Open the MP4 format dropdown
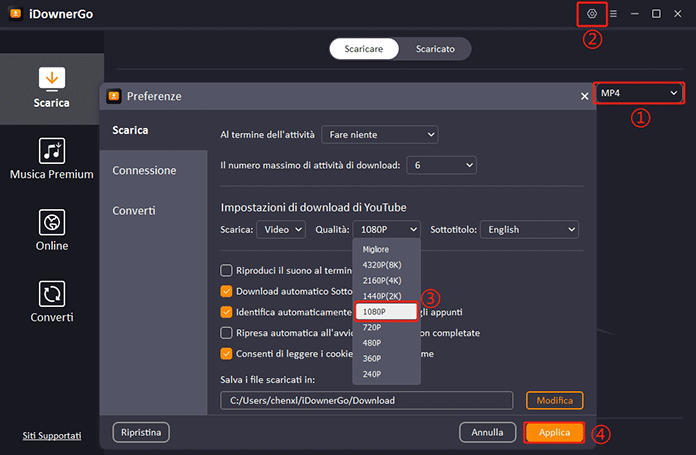Screen dimensions: 696x455 [639, 93]
